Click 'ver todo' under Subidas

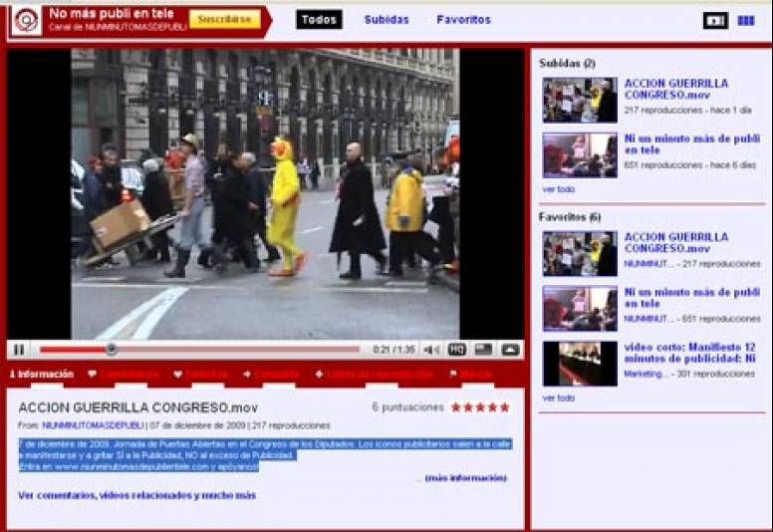[558, 189]
